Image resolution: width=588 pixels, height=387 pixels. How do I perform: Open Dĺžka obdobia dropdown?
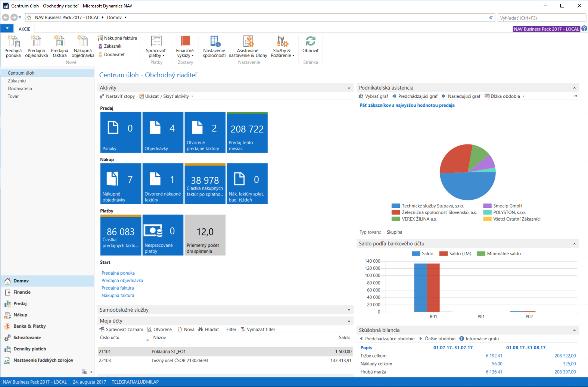(x=504, y=96)
